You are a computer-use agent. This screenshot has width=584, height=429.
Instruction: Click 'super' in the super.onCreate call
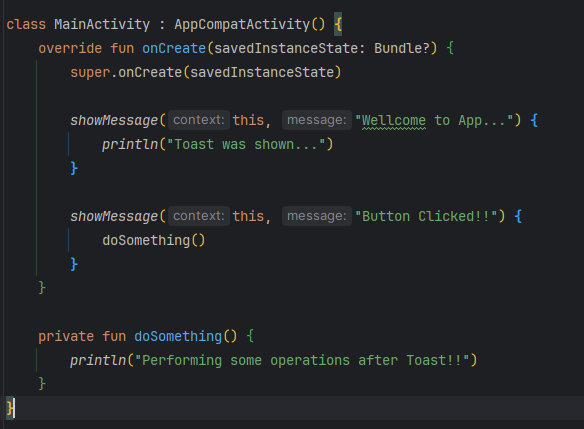tap(91, 73)
